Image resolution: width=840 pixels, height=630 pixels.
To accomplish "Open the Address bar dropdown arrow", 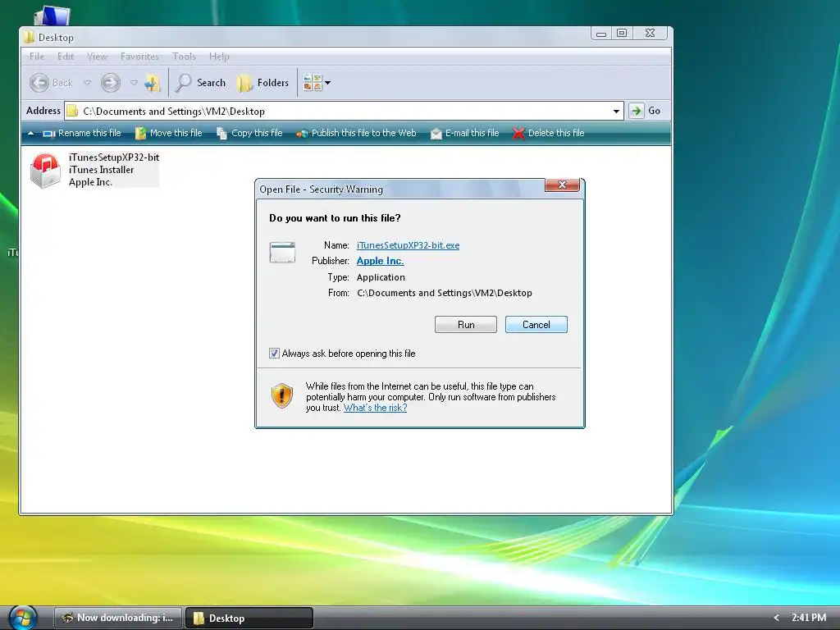I will 616,112.
